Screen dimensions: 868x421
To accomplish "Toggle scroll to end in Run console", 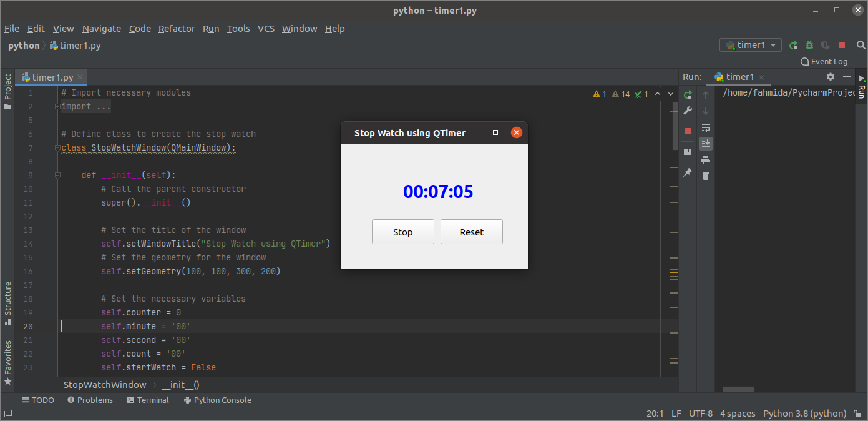I will point(706,144).
